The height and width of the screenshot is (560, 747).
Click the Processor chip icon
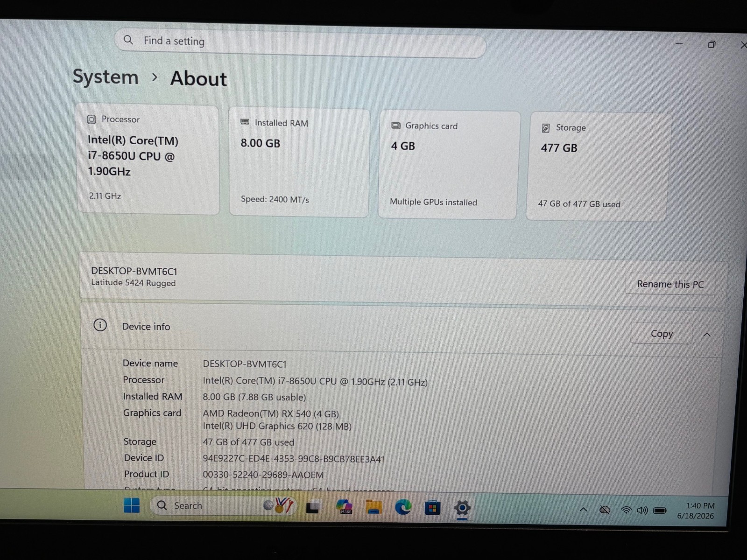coord(92,119)
